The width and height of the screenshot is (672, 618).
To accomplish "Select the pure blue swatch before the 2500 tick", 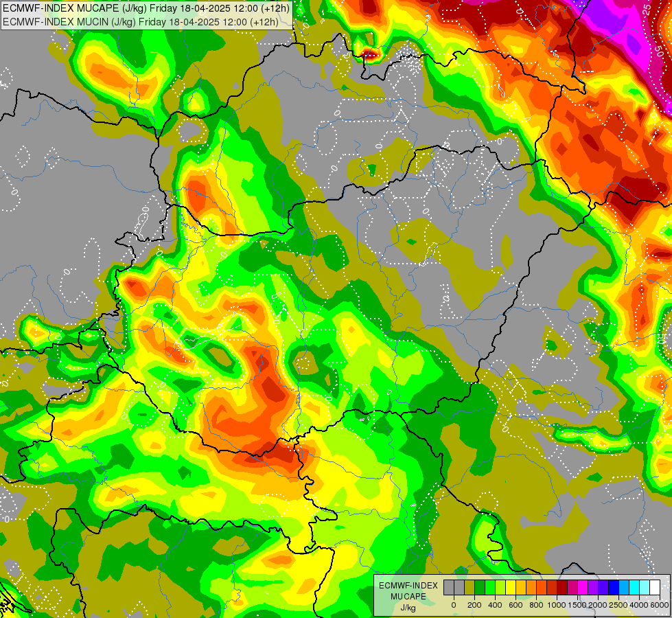I will [x=614, y=588].
